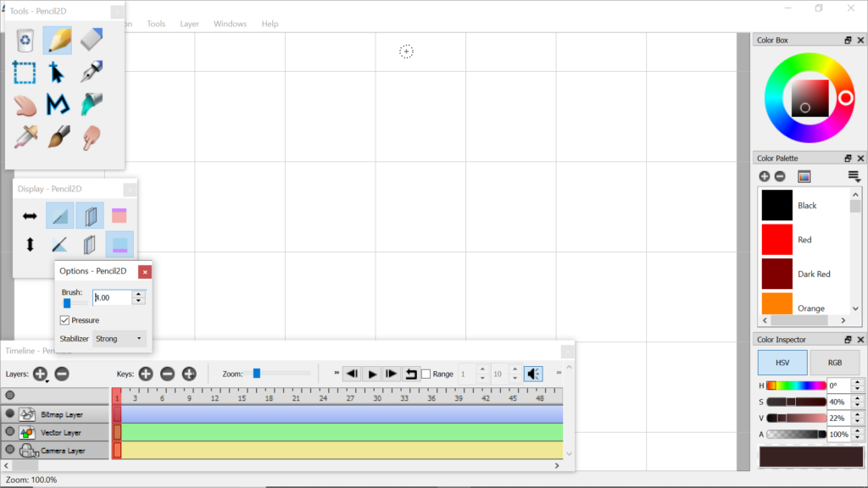Toggle visibility of the Camera Layer
The height and width of the screenshot is (488, 868).
coord(10,450)
